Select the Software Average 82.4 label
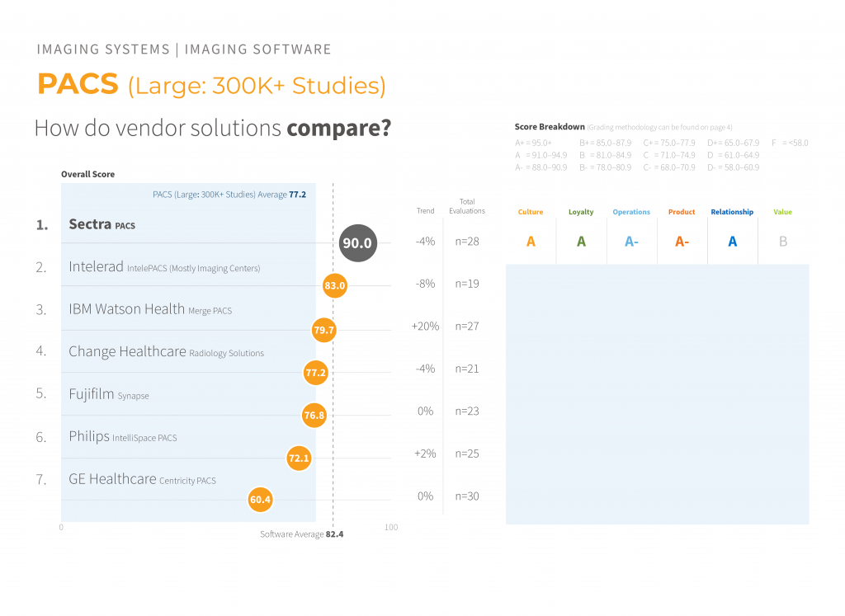The width and height of the screenshot is (845, 616). (x=302, y=534)
